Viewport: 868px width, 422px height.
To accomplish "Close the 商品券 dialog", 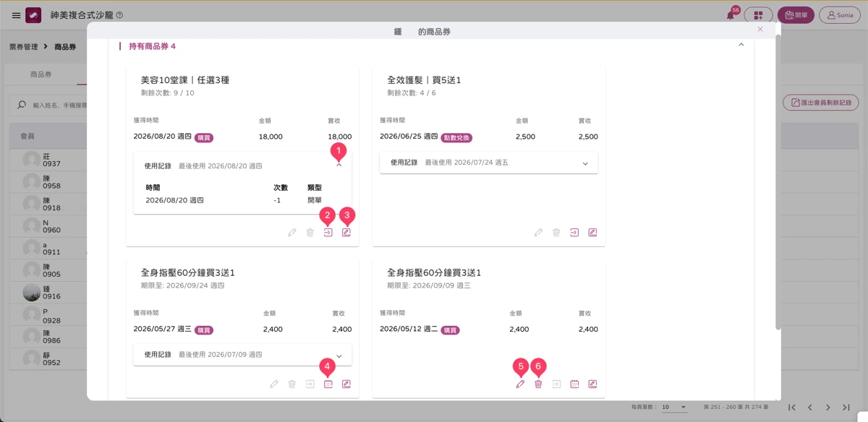I will [760, 30].
